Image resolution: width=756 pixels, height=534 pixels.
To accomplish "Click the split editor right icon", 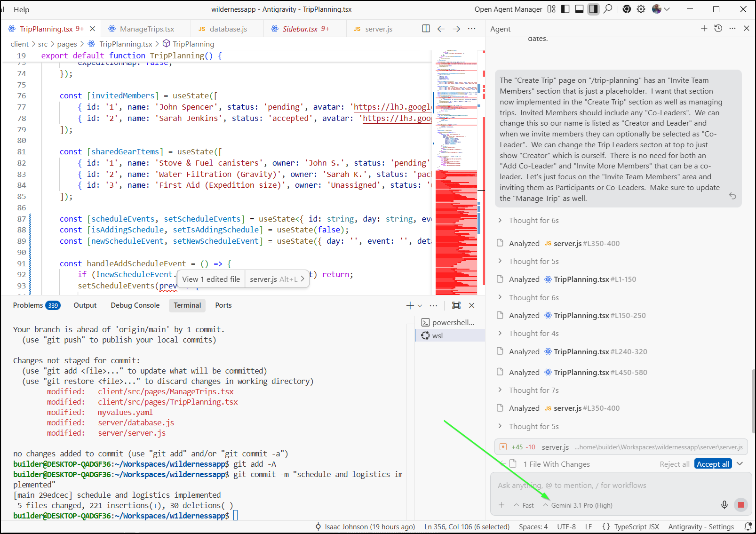I will [426, 29].
